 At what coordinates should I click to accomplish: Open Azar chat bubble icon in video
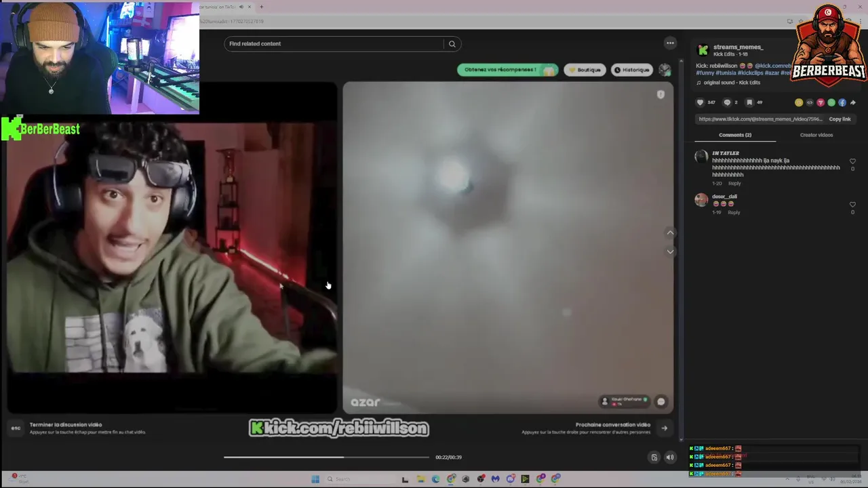click(661, 401)
